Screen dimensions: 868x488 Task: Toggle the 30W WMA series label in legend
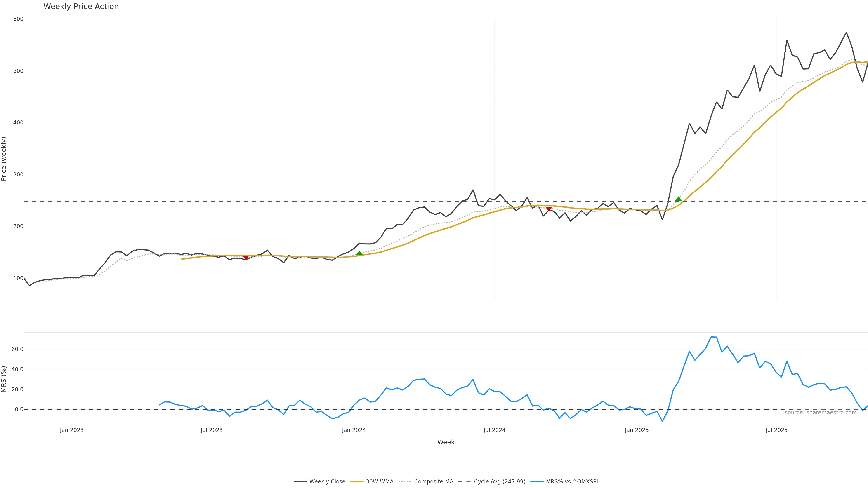(x=380, y=482)
